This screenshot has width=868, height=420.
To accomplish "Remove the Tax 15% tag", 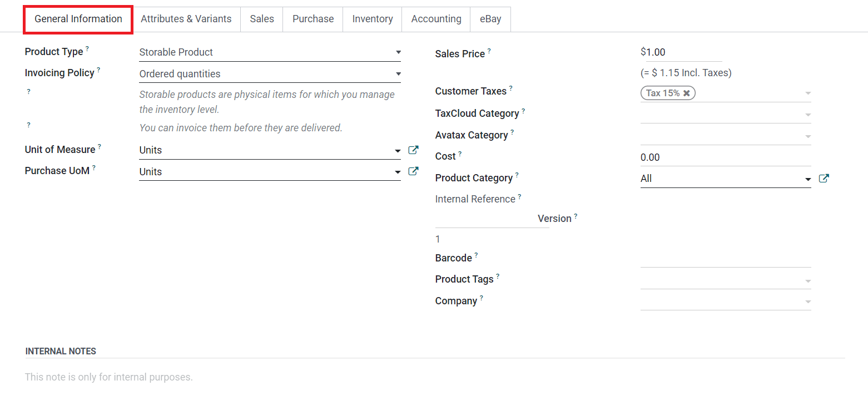I will (687, 93).
